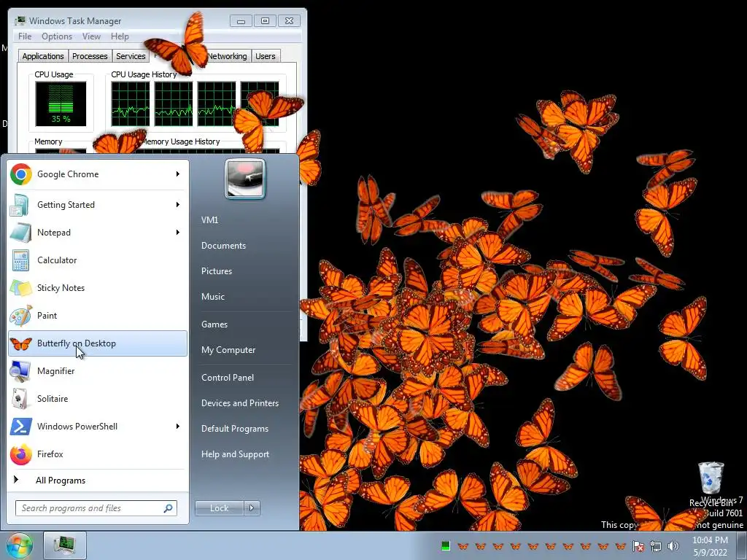The image size is (747, 560).
Task: Click the first CPU Usage History graph
Action: tap(131, 104)
